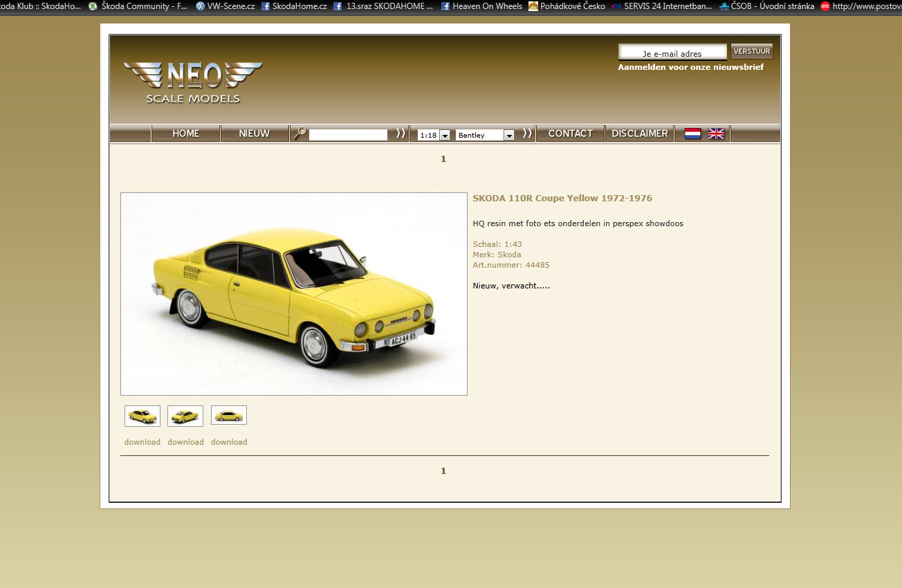The height and width of the screenshot is (588, 902).
Task: Click the NEO Scale Models logo
Action: [193, 82]
